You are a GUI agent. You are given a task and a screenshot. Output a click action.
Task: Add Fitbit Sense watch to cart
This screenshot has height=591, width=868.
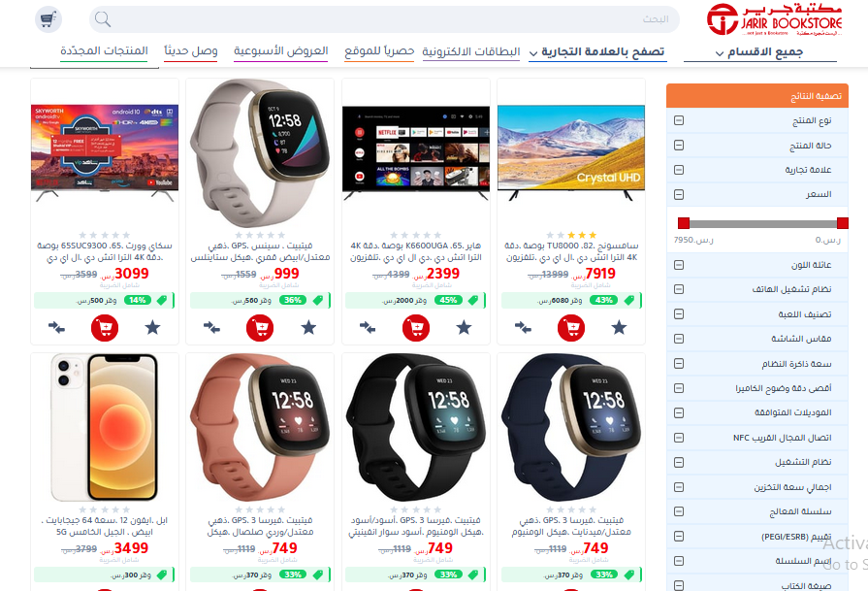coord(260,328)
